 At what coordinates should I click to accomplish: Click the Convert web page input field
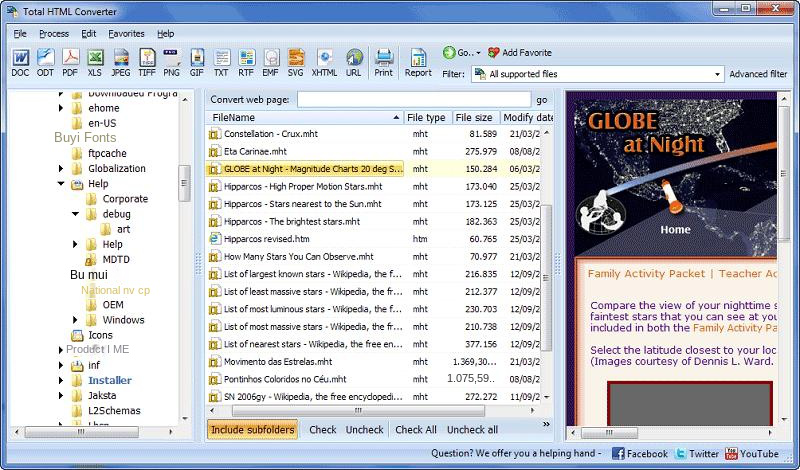click(414, 100)
